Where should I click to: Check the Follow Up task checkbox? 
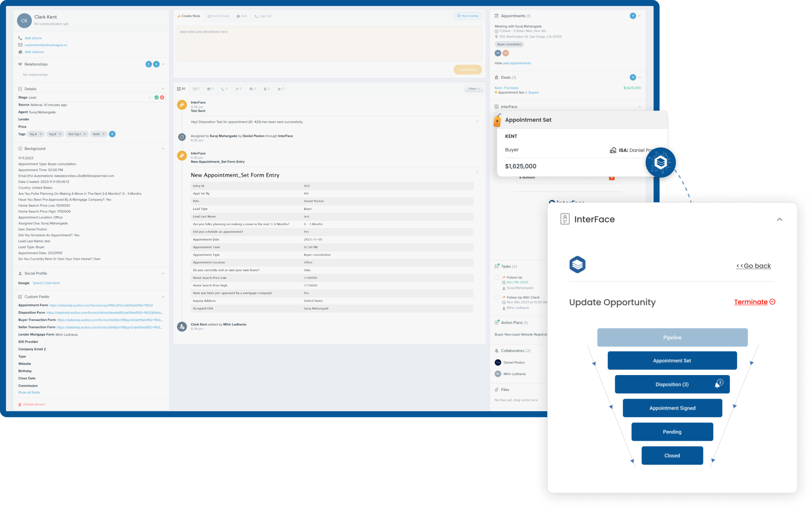497,277
